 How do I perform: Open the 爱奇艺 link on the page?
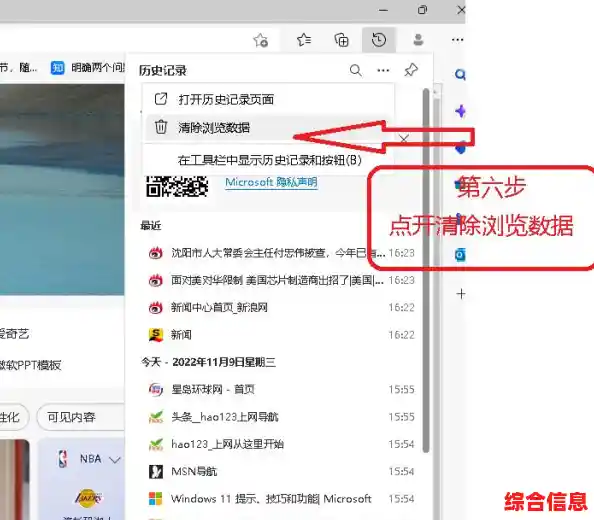(14, 333)
